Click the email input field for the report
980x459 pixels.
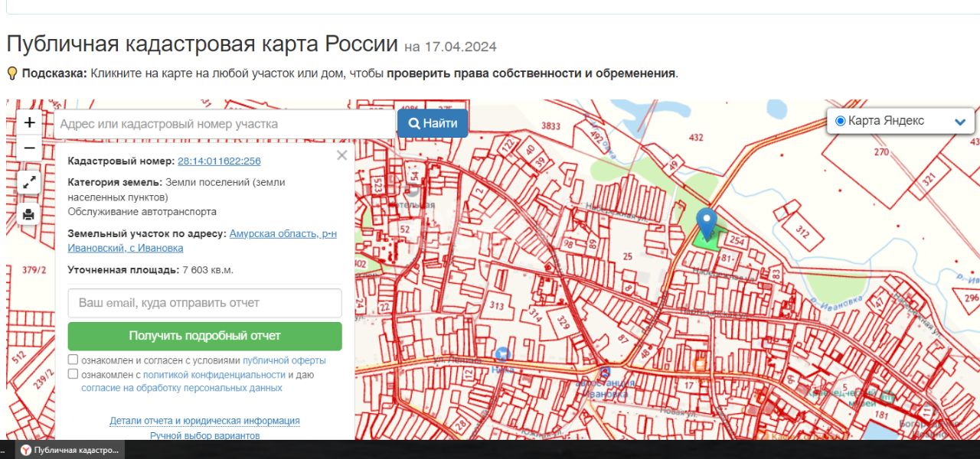[204, 303]
